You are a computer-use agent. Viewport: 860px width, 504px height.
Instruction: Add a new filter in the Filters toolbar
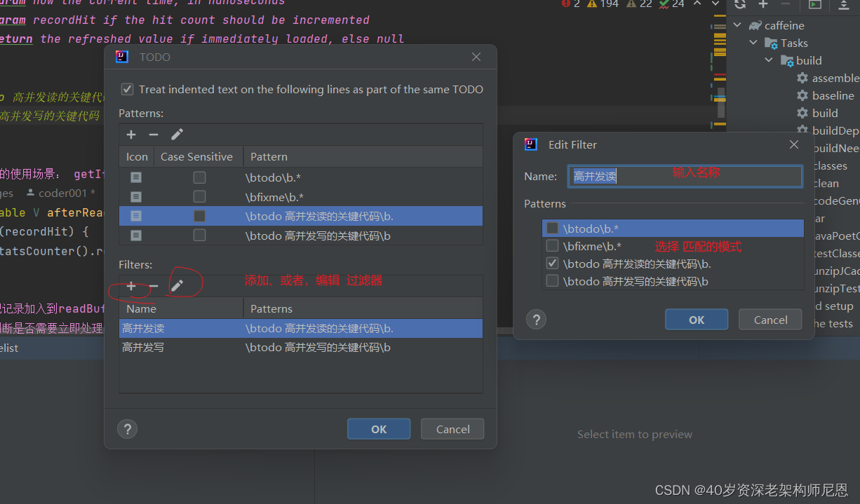point(131,286)
